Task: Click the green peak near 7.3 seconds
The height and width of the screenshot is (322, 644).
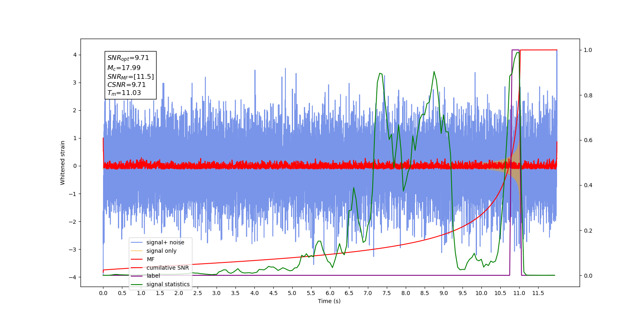Action: (380, 74)
